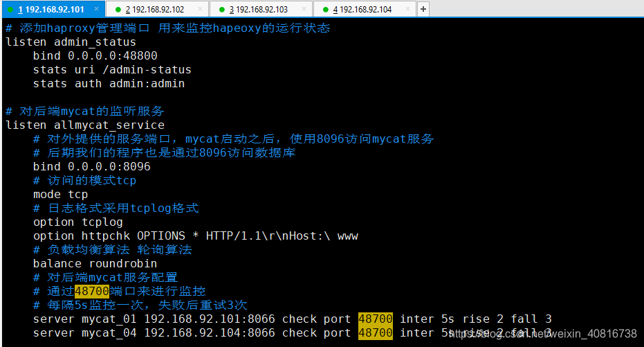Click highlighted 48700 on mycat_01 line
Image resolution: width=644 pixels, height=347 pixels.
click(376, 319)
